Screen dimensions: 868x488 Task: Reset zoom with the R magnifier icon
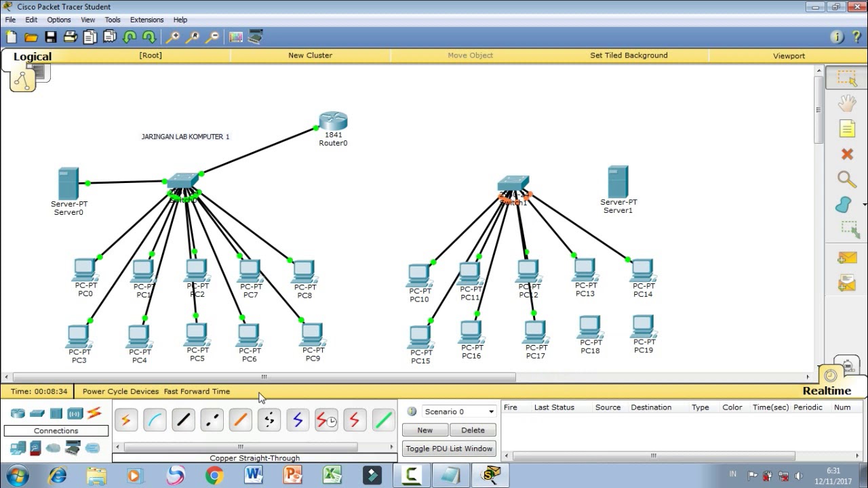click(x=193, y=37)
